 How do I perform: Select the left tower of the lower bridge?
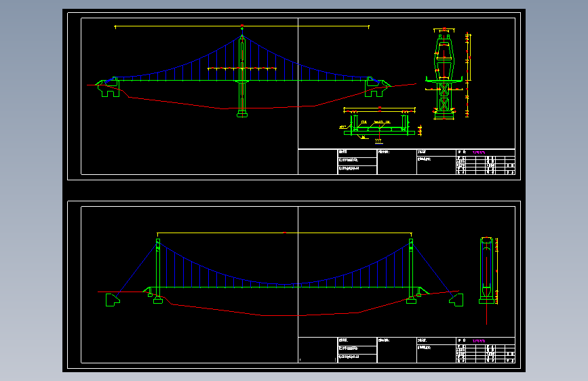(158, 270)
